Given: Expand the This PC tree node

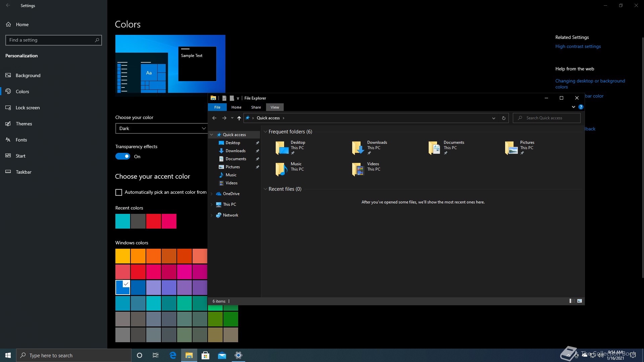Looking at the screenshot, I should click(212, 204).
